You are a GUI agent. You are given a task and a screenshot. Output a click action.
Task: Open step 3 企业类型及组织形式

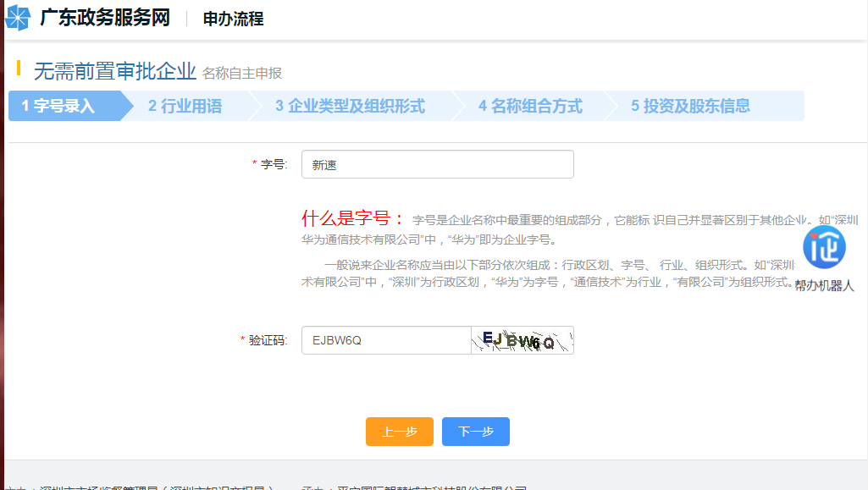click(350, 106)
